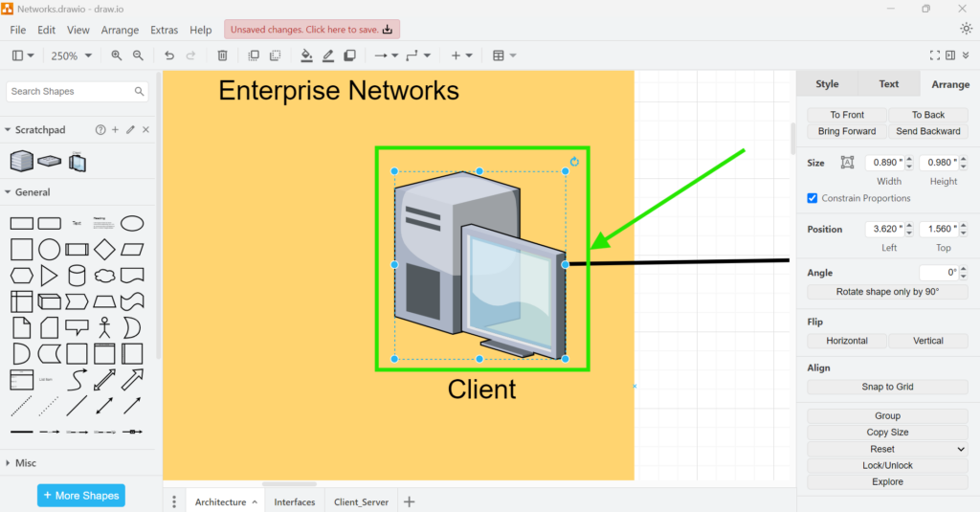The image size is (980, 512).
Task: Click Unsaved changes save notice
Action: (x=312, y=30)
